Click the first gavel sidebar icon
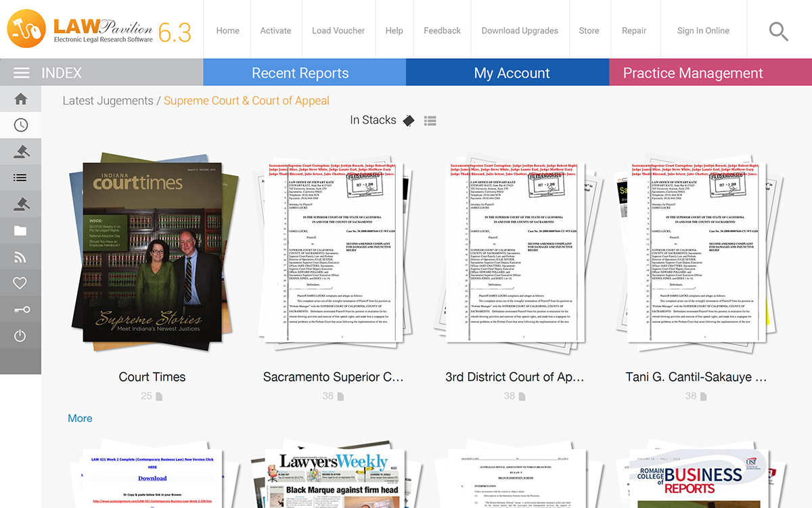 (x=20, y=152)
